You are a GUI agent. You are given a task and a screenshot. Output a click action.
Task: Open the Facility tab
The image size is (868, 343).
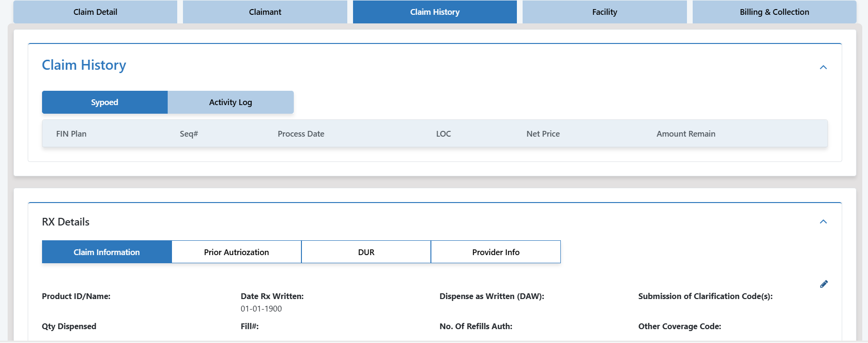(x=604, y=12)
